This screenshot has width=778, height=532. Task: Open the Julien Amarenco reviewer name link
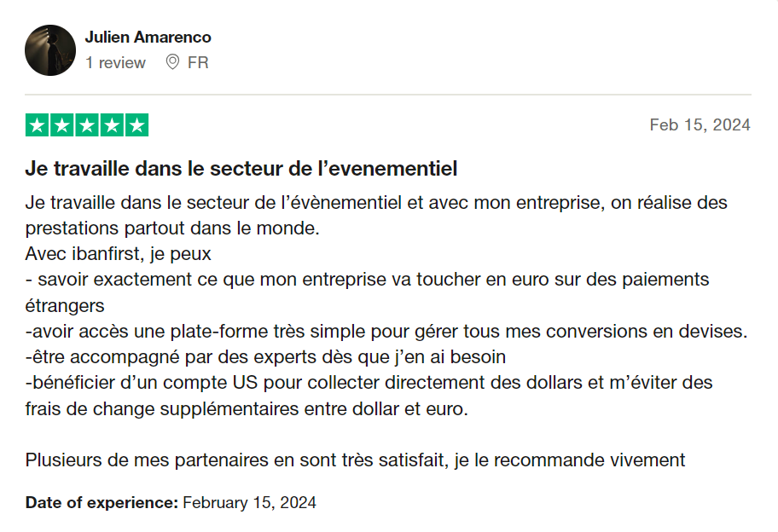coord(148,38)
